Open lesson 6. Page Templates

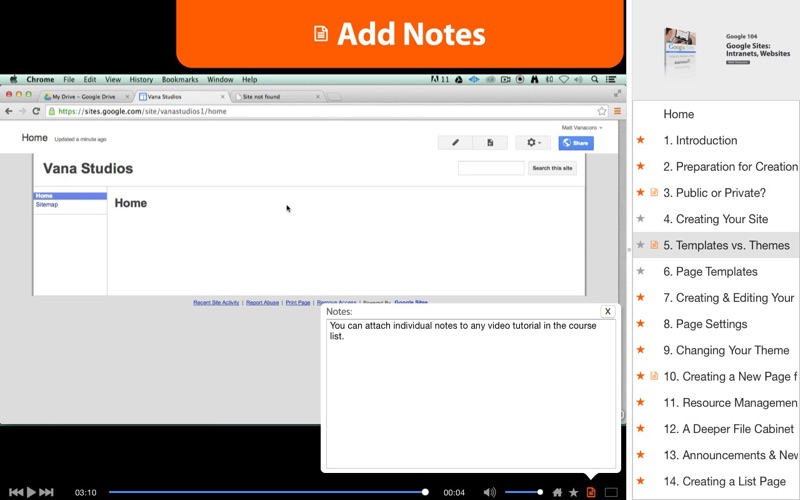pyautogui.click(x=710, y=271)
